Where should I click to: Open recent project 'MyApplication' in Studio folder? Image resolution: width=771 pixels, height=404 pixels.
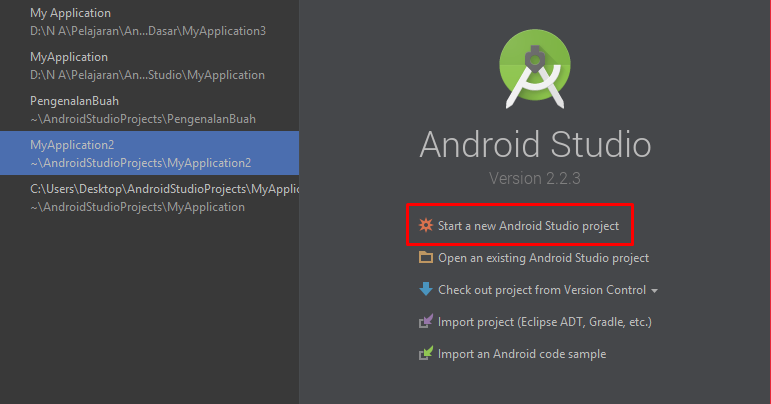149,66
